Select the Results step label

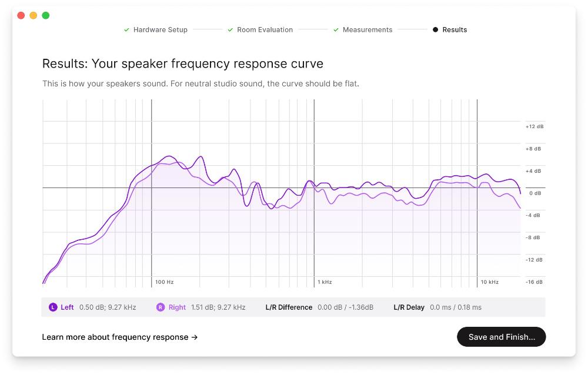[455, 30]
